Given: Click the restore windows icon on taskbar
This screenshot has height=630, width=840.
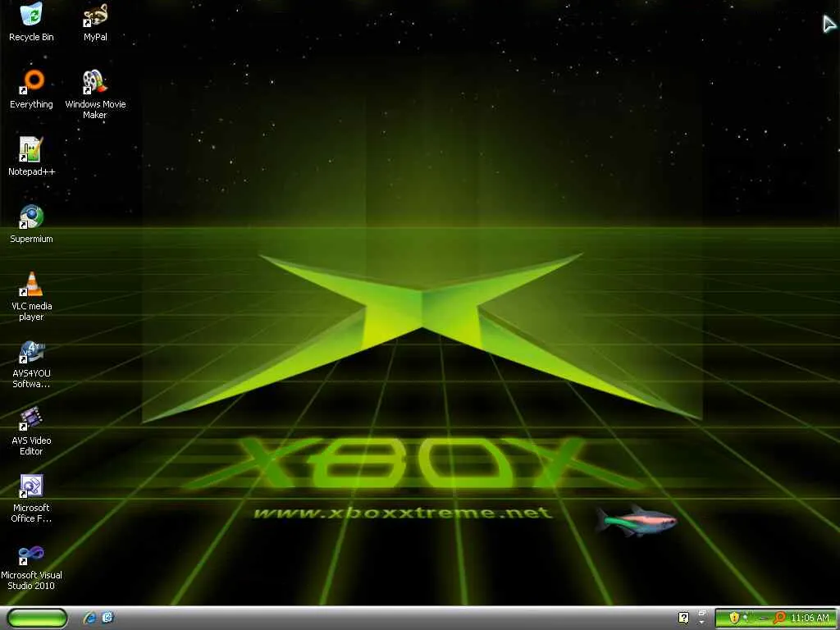Looking at the screenshot, I should coord(702,614).
